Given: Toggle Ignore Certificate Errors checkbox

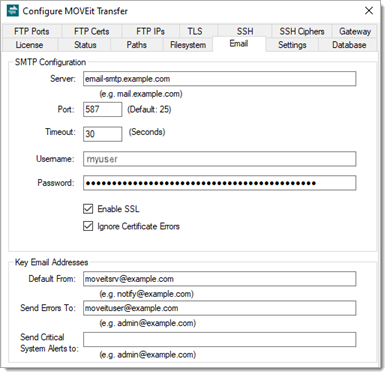Looking at the screenshot, I should coord(88,226).
